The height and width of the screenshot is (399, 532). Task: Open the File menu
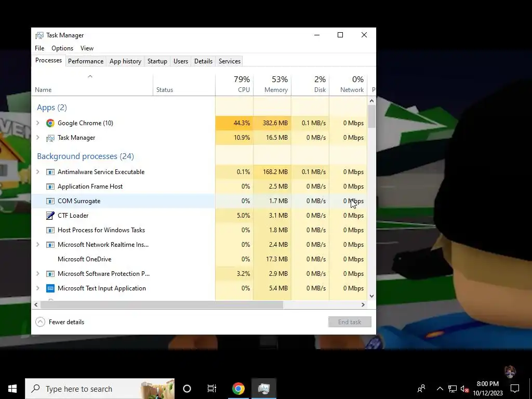tap(39, 48)
